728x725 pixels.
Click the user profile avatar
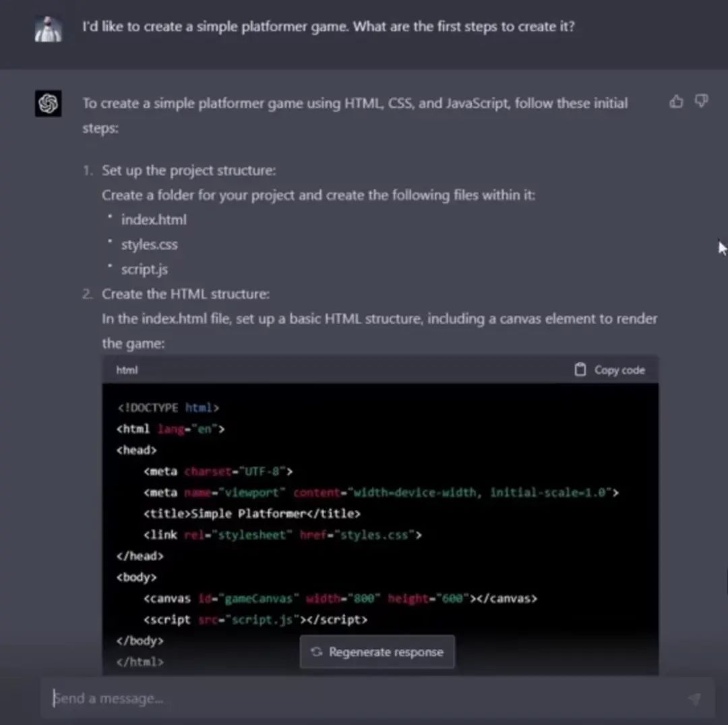49,28
